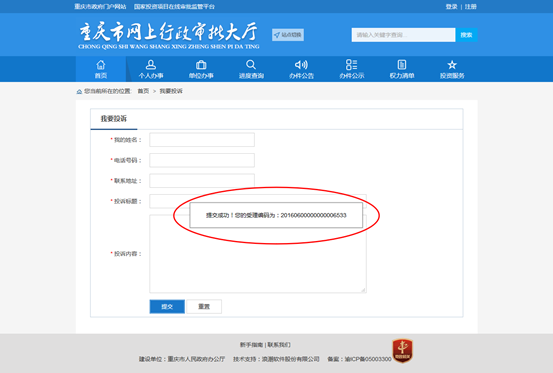Focus the keyword search input box

(x=403, y=35)
